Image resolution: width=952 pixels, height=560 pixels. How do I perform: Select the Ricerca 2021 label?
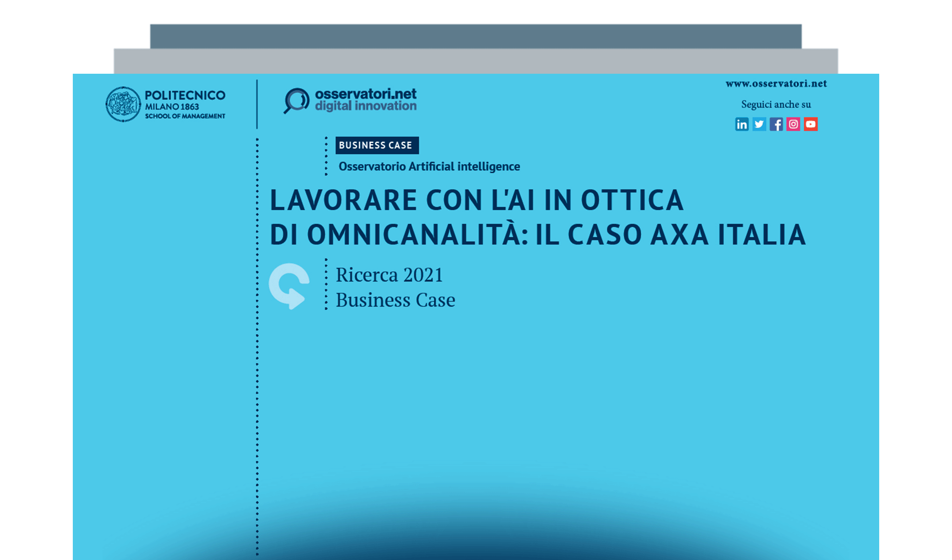click(389, 275)
